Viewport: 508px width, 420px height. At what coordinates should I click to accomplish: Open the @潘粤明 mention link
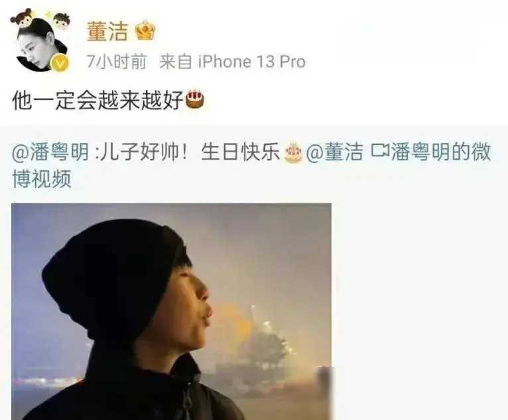point(50,152)
